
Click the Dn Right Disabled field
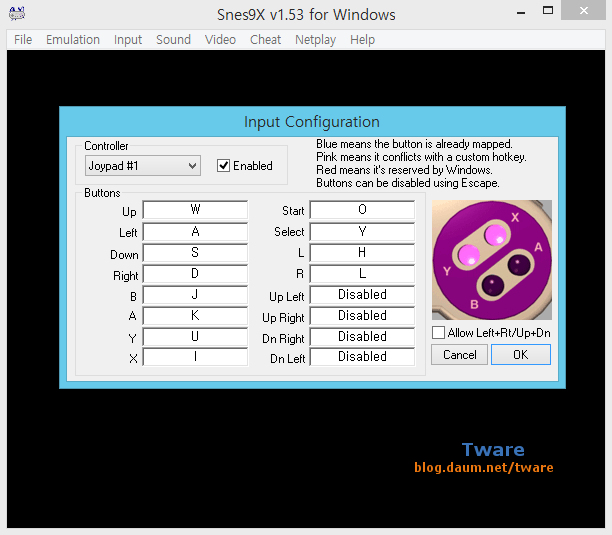[362, 337]
